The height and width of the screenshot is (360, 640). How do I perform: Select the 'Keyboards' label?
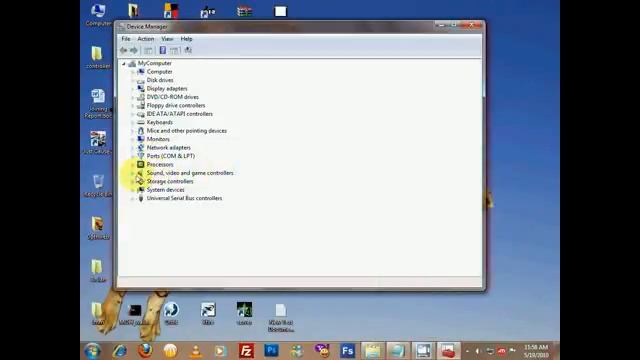(x=160, y=122)
